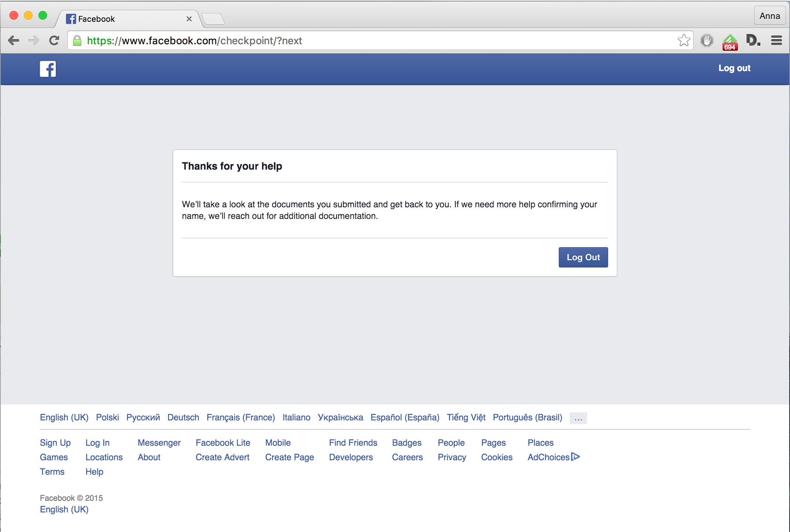
Task: Click the AdChoices triangle icon
Action: click(x=575, y=457)
